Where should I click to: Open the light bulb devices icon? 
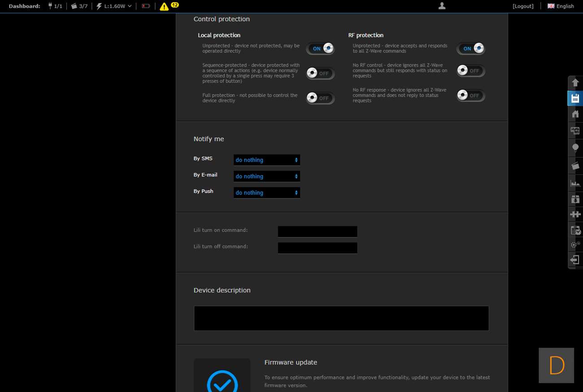click(x=575, y=147)
